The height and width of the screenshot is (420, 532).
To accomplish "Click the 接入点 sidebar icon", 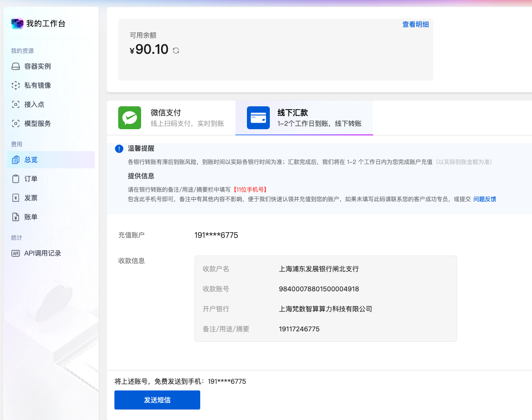I will click(x=16, y=104).
